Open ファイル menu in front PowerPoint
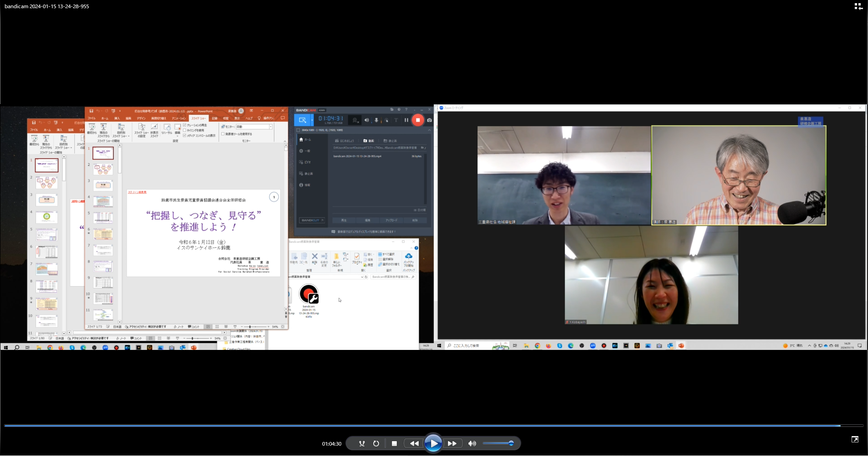This screenshot has width=868, height=457. coord(92,118)
